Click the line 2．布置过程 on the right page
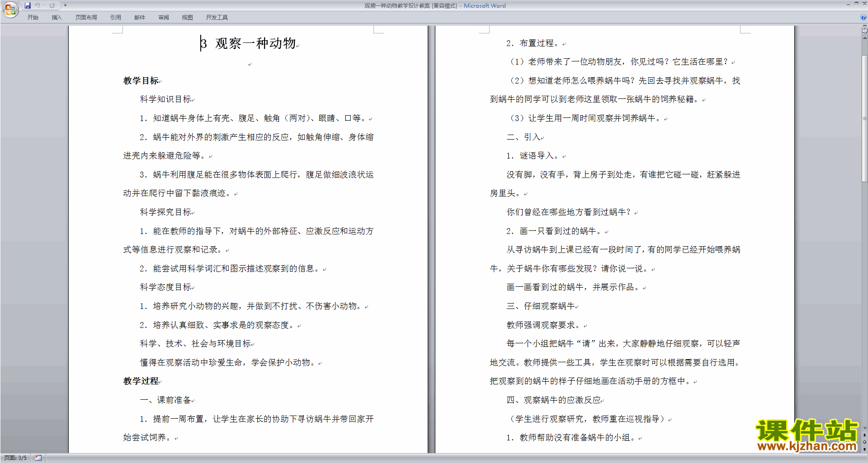Image resolution: width=868 pixels, height=463 pixels. [533, 43]
